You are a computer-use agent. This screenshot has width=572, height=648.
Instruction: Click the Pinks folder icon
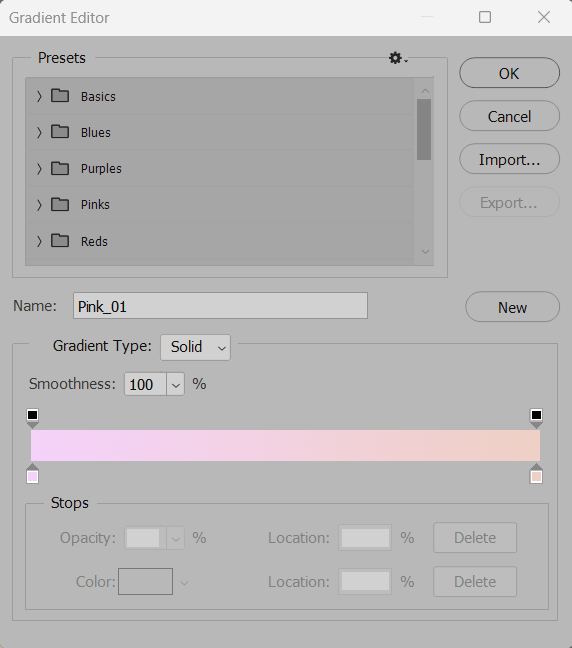(x=60, y=204)
